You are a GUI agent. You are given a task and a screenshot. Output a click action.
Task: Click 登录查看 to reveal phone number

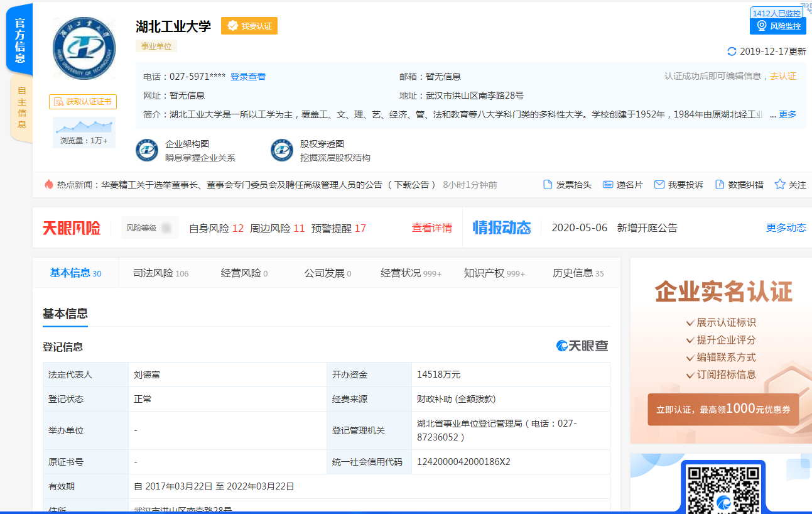[247, 77]
